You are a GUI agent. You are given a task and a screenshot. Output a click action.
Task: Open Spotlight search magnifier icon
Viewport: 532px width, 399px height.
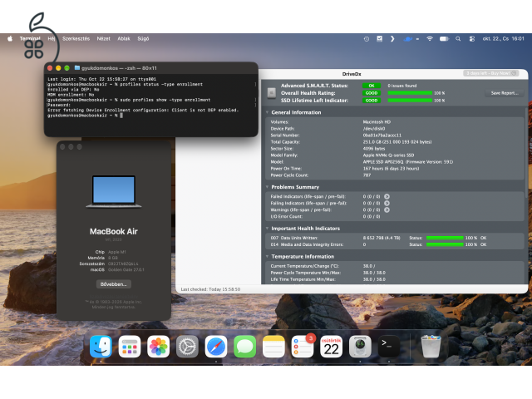(x=458, y=39)
